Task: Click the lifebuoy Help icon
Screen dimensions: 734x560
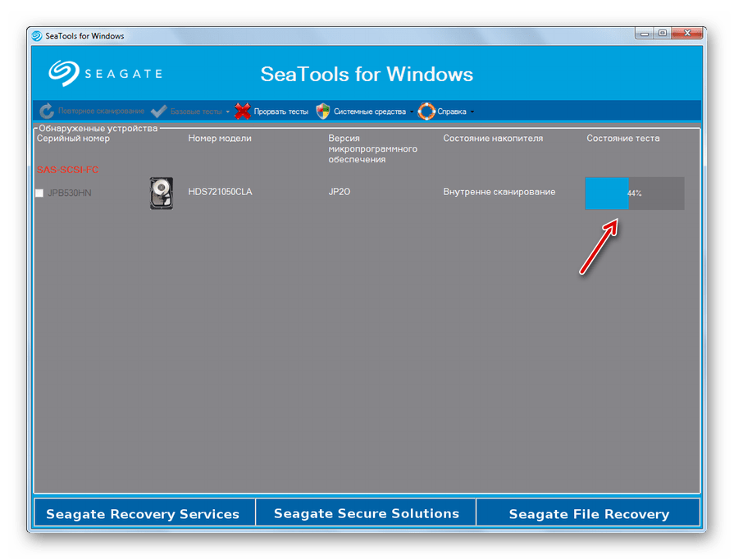Action: (426, 112)
